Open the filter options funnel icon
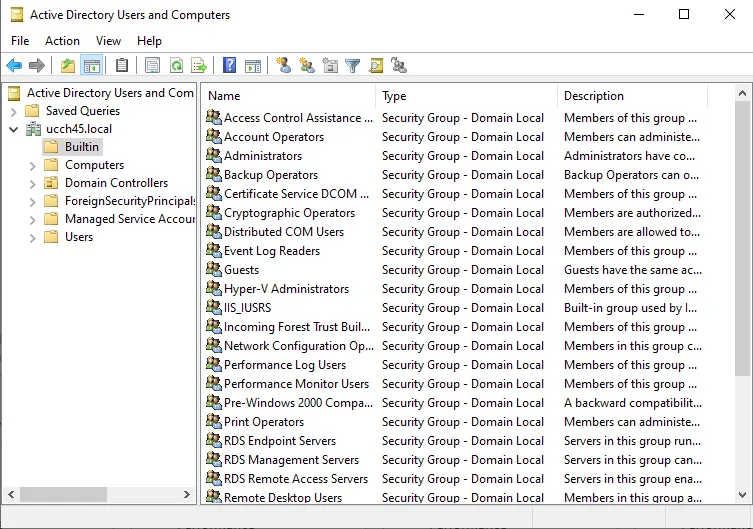 click(352, 66)
